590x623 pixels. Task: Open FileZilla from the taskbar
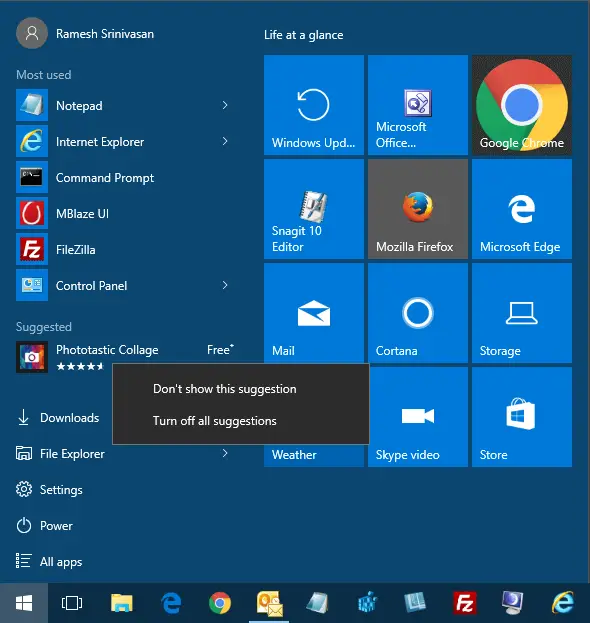(x=464, y=603)
